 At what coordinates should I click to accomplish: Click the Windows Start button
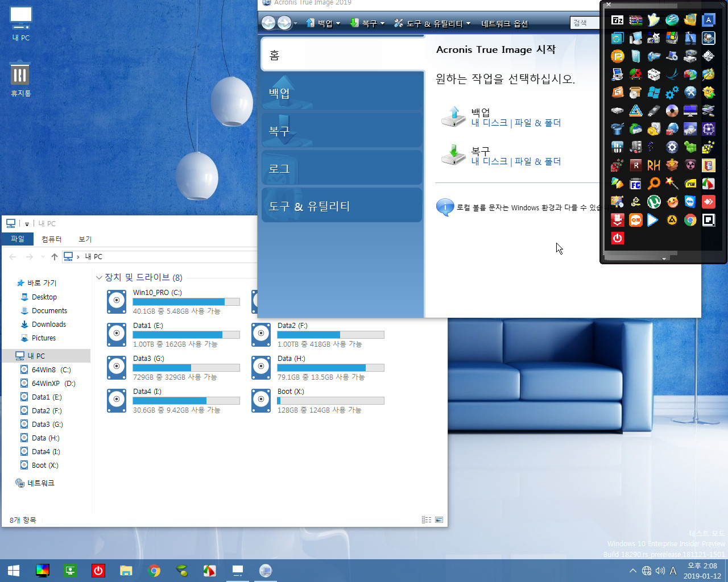click(x=14, y=571)
